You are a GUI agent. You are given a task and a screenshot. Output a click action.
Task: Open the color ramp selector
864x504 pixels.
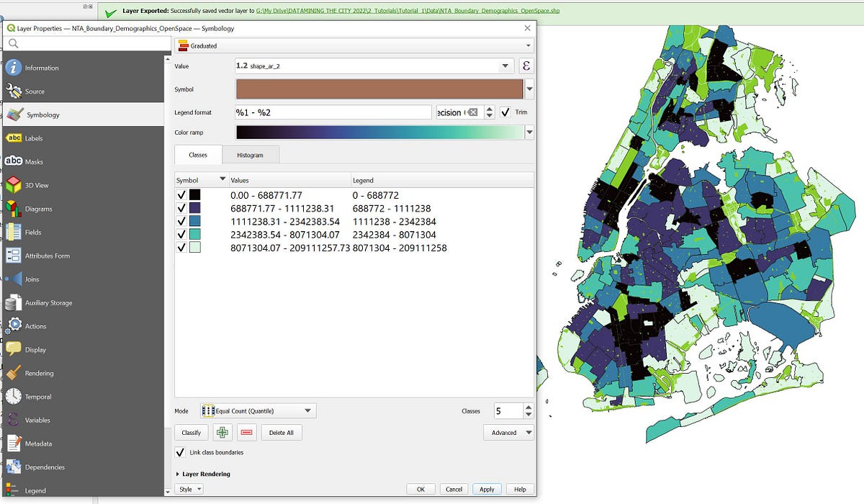(x=529, y=132)
